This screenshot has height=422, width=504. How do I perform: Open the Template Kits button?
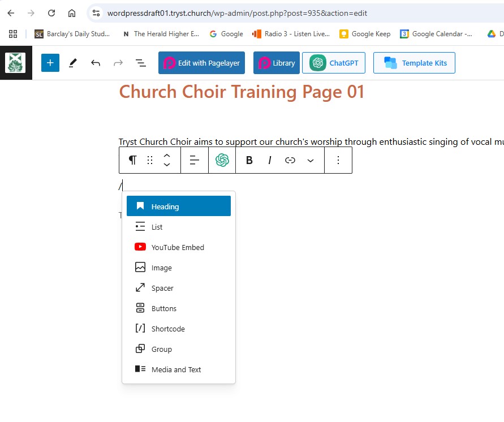(x=414, y=63)
